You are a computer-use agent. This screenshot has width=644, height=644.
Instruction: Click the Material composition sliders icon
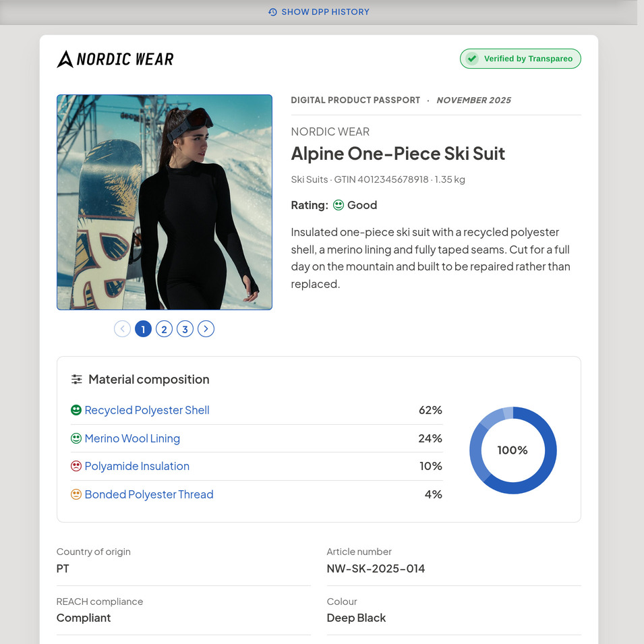76,379
